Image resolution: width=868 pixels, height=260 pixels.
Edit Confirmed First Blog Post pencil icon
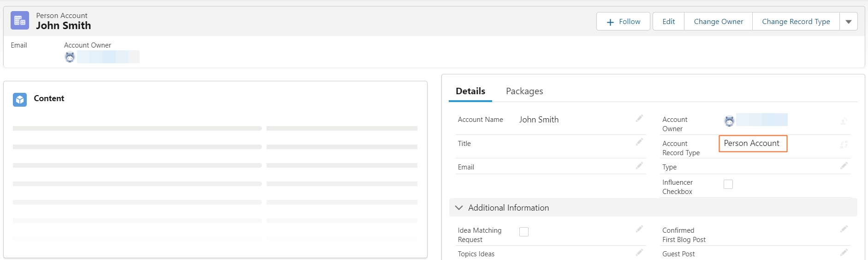[844, 229]
